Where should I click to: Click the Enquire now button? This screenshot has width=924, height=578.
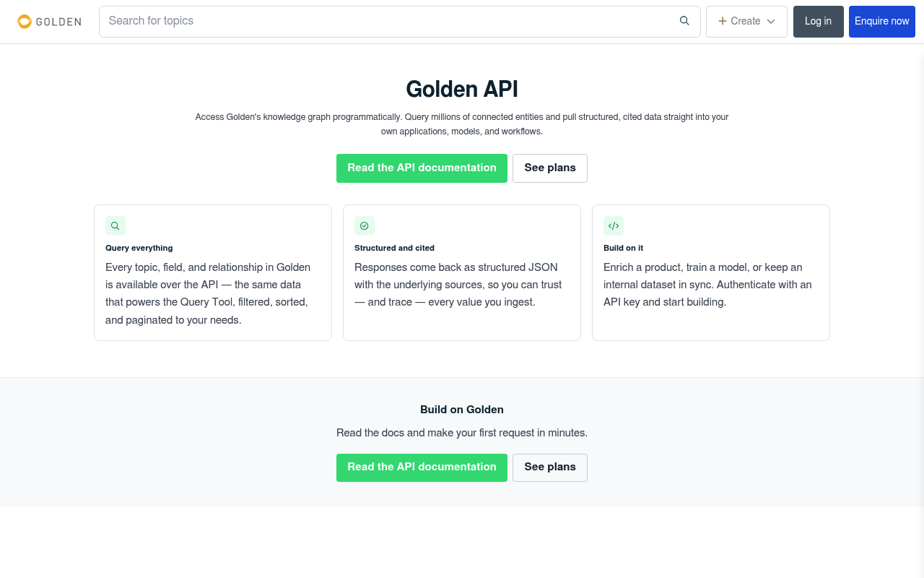coord(882,22)
